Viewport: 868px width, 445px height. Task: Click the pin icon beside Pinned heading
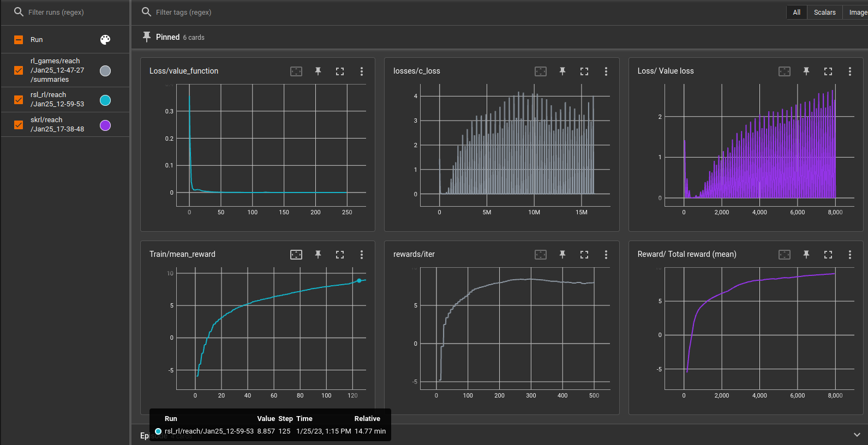tap(147, 37)
